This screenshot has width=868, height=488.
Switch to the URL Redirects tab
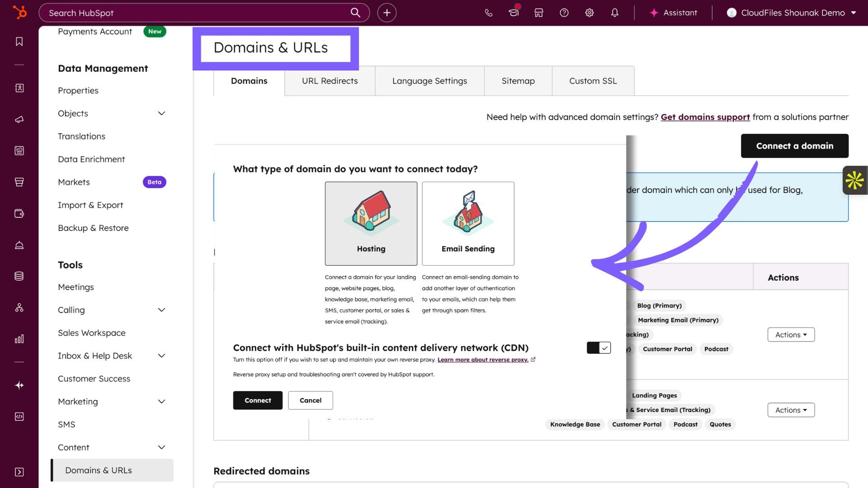330,81
